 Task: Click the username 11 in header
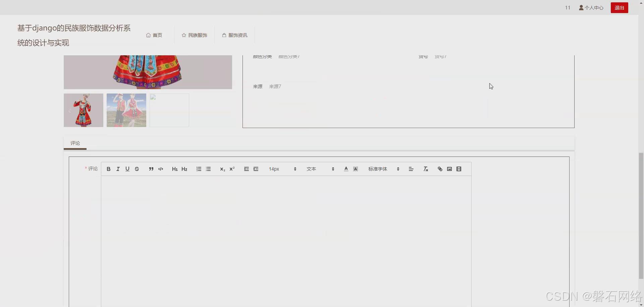click(568, 8)
